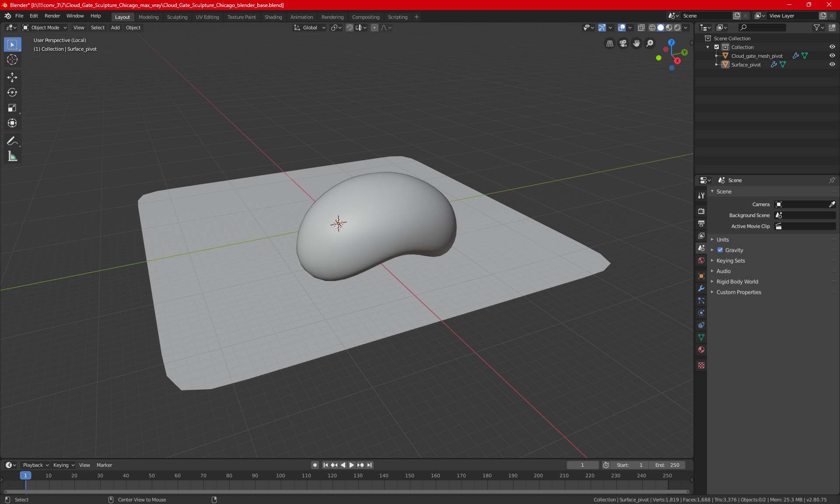Play the animation forward
This screenshot has width=840, height=504.
351,465
